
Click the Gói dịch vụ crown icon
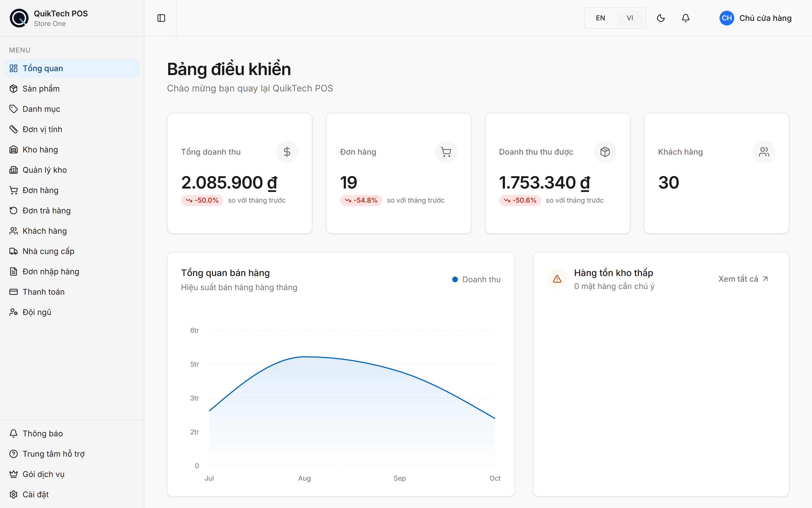pos(14,474)
